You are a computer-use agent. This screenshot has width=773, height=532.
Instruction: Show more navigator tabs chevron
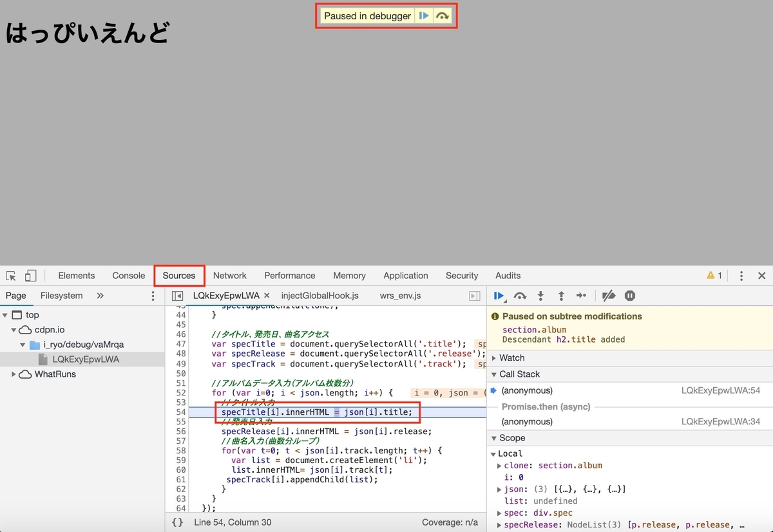click(x=100, y=296)
